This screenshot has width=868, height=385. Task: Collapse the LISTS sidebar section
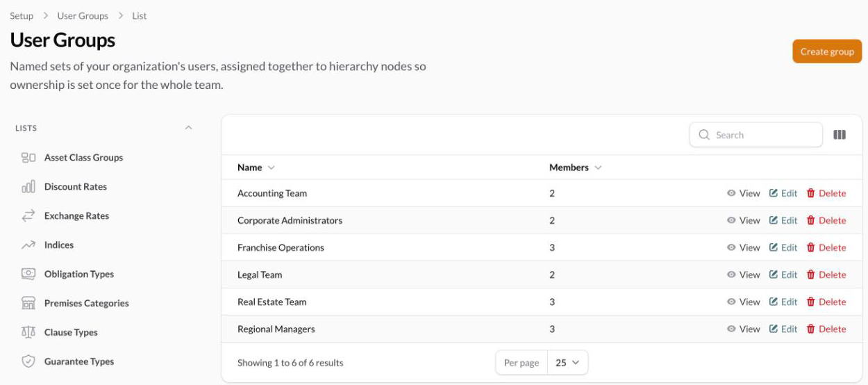[188, 128]
